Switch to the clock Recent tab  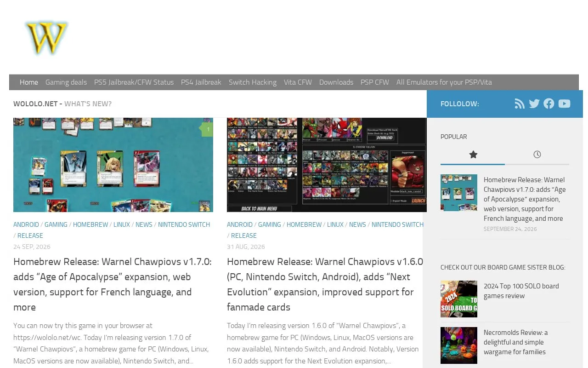(537, 155)
